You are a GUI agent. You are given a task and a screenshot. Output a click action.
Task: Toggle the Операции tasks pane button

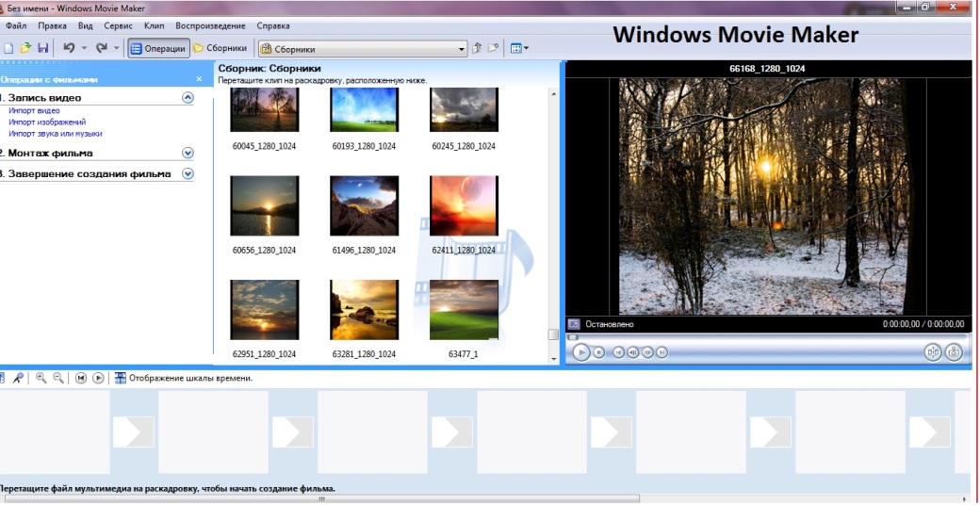pyautogui.click(x=158, y=48)
